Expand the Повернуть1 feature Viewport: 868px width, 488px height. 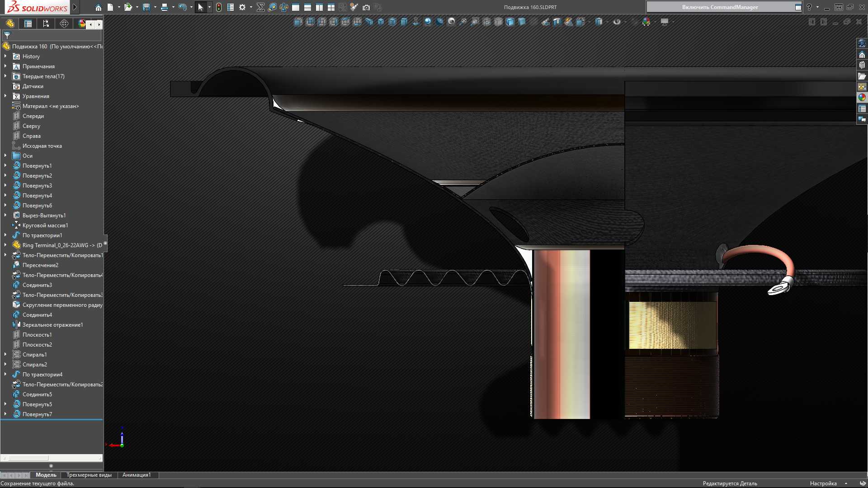coord(5,166)
